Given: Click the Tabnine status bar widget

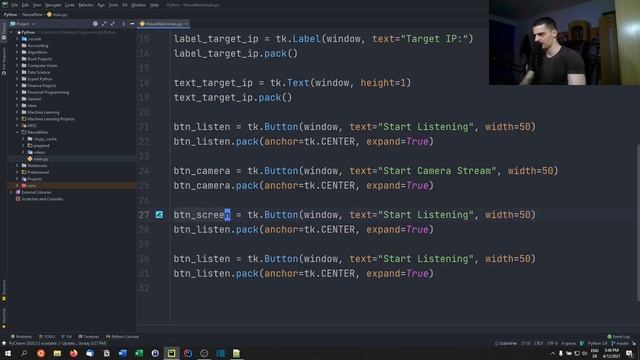Looking at the screenshot, I should point(506,343).
